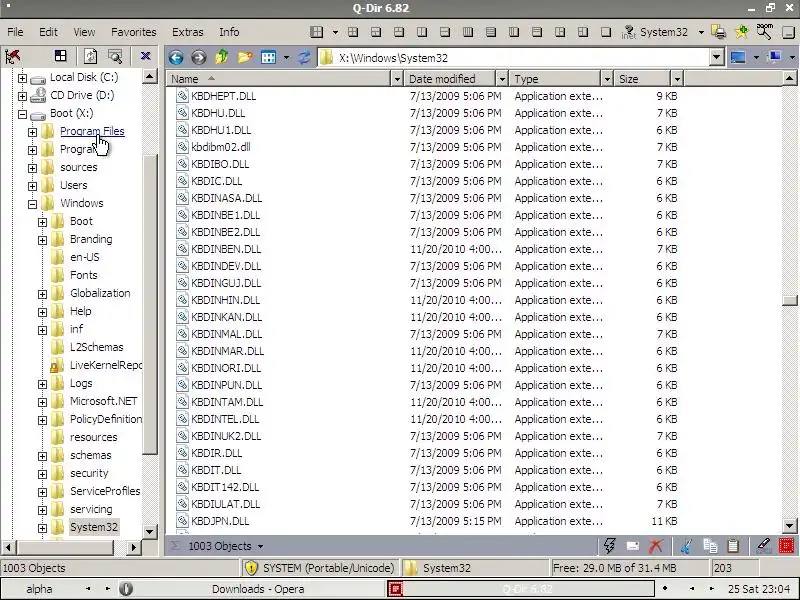This screenshot has width=800, height=600.
Task: Collapse the Windows folder node
Action: [32, 204]
